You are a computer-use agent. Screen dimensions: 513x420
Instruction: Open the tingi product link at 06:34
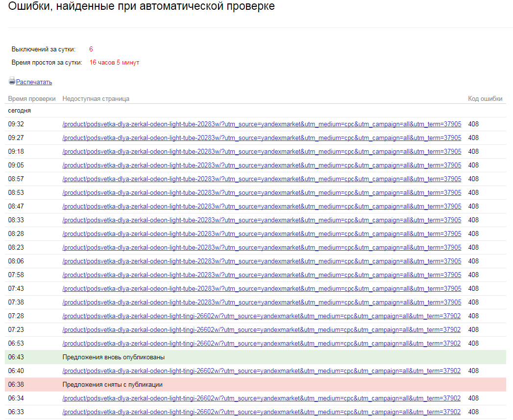[262, 399]
